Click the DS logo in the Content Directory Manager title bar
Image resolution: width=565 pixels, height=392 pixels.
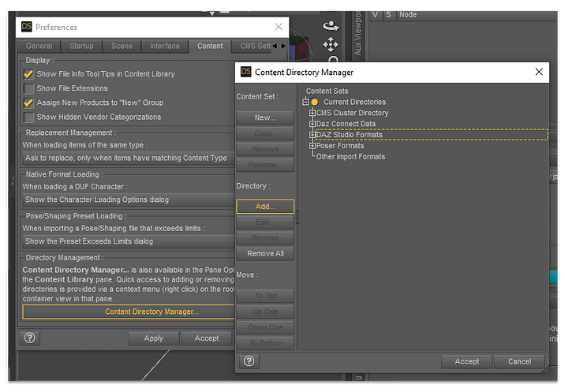tap(245, 72)
